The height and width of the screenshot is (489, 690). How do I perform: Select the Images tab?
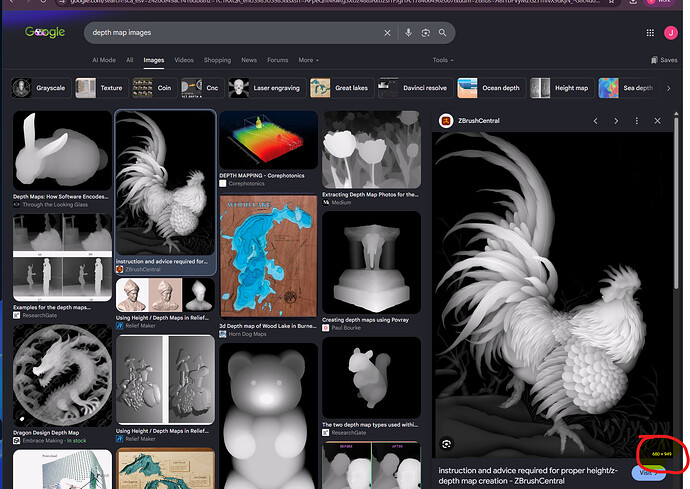coord(154,60)
